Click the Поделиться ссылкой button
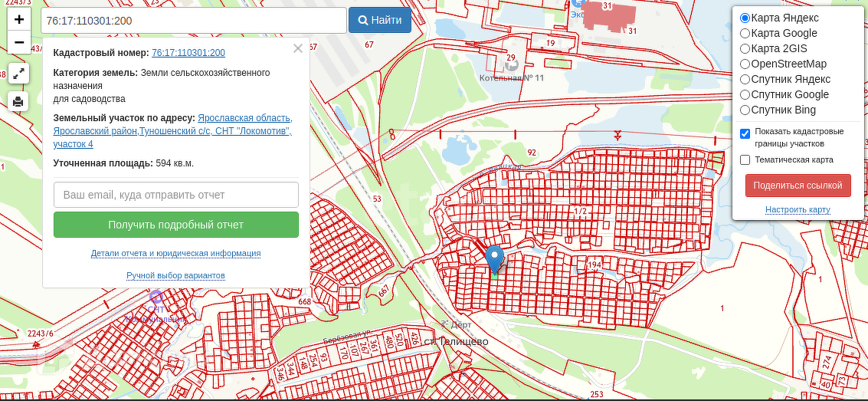 [798, 186]
